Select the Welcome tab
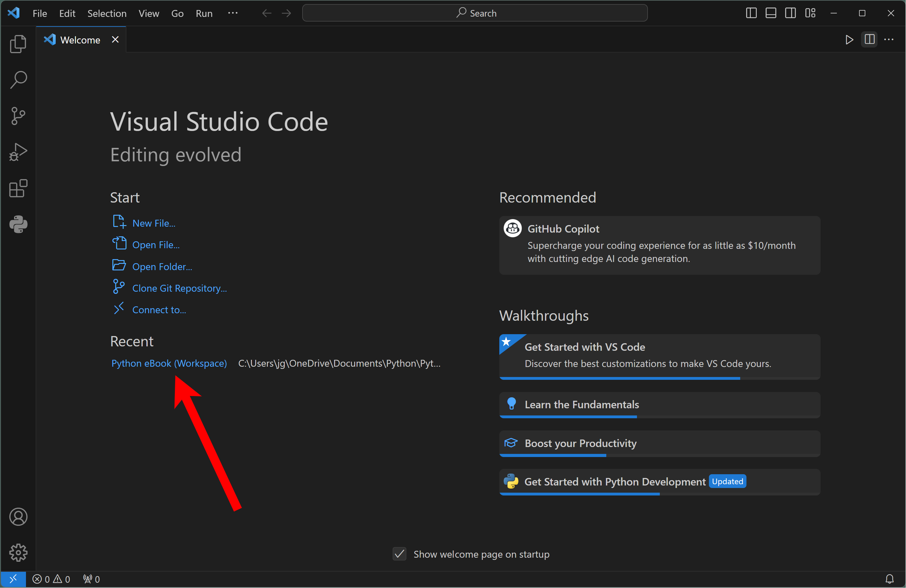Viewport: 906px width, 588px height. point(81,40)
